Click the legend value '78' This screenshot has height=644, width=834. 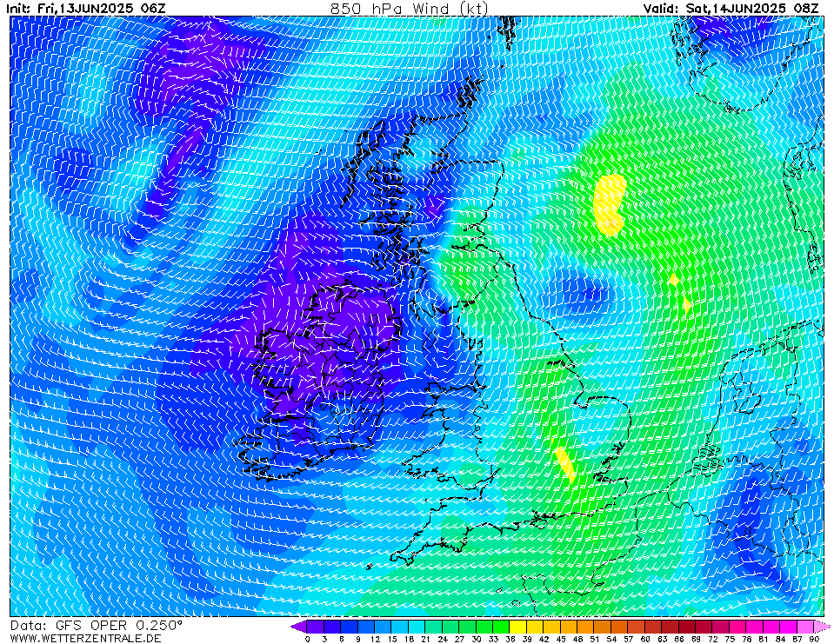click(746, 639)
